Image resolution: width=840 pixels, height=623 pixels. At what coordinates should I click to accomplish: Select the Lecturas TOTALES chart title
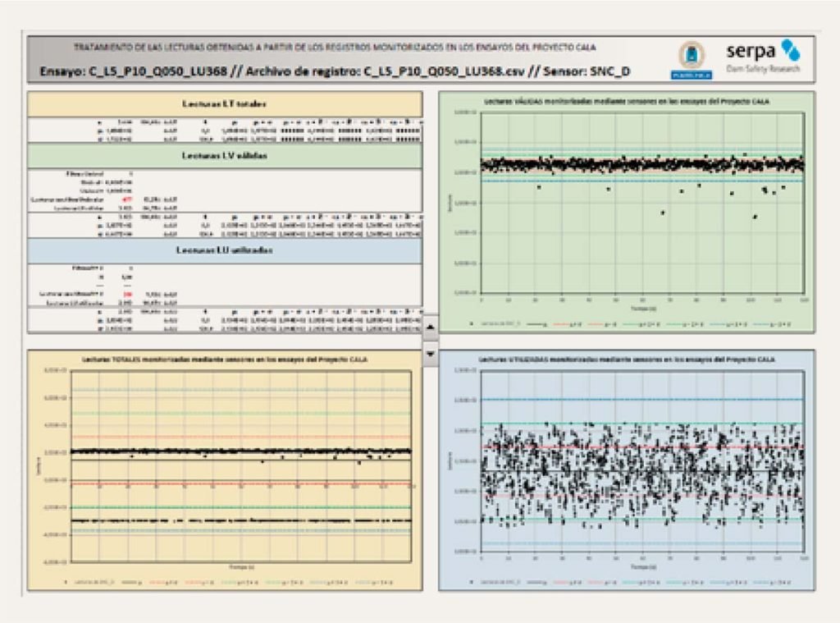[x=225, y=360]
